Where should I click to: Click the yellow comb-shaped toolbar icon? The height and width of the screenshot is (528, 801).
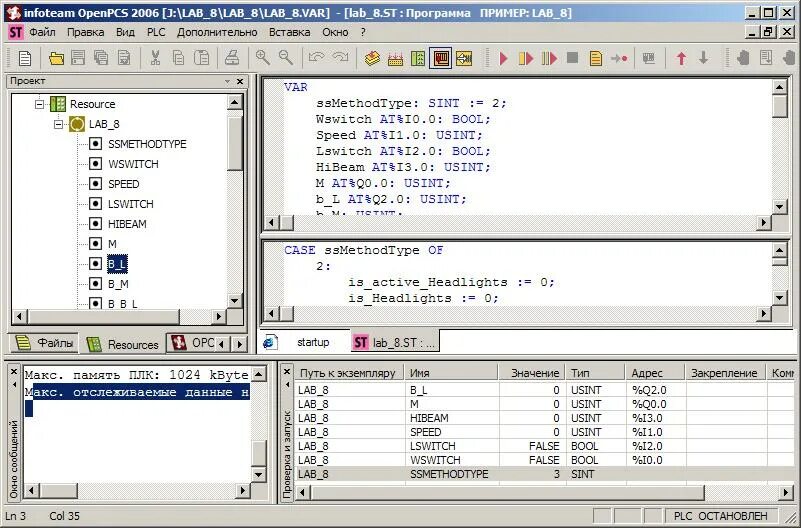click(x=395, y=58)
